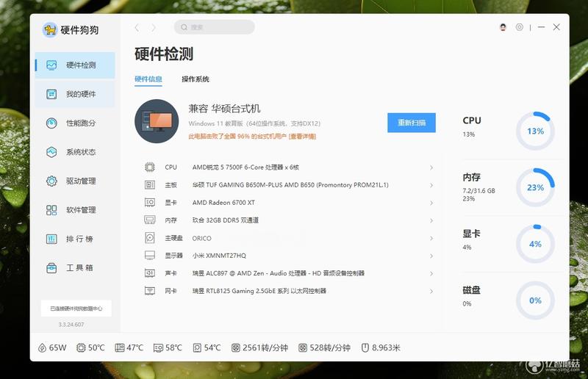Click the 54°C disk temperature icon
The height and width of the screenshot is (379, 588).
click(x=197, y=348)
